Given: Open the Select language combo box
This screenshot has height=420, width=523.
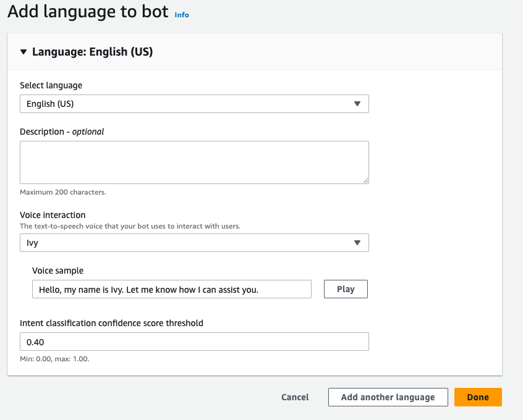Looking at the screenshot, I should [185, 104].
